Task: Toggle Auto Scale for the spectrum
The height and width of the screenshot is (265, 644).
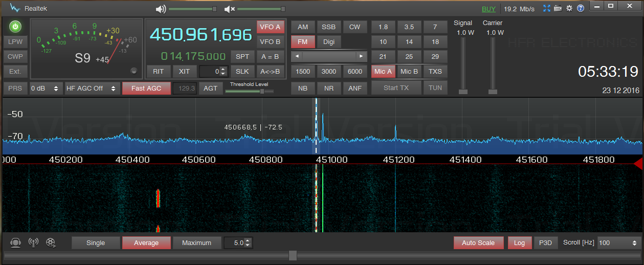Action: click(478, 243)
